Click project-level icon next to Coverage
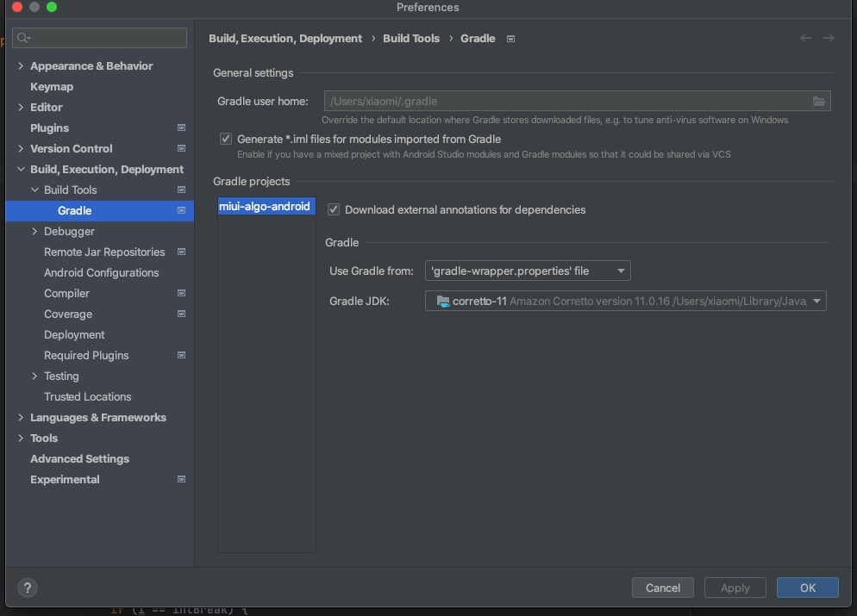The height and width of the screenshot is (616, 857). click(181, 314)
